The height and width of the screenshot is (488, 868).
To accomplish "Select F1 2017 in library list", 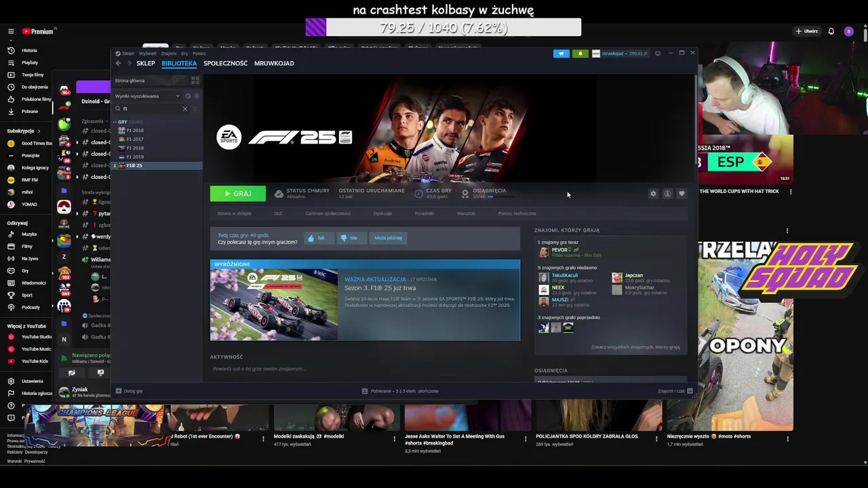I will (x=135, y=139).
